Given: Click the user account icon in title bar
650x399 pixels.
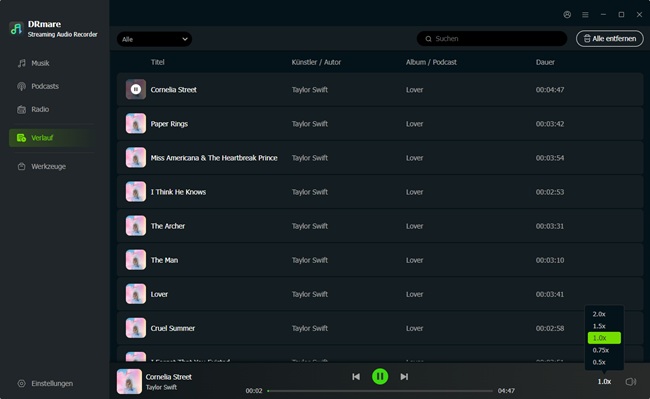Looking at the screenshot, I should tap(567, 15).
